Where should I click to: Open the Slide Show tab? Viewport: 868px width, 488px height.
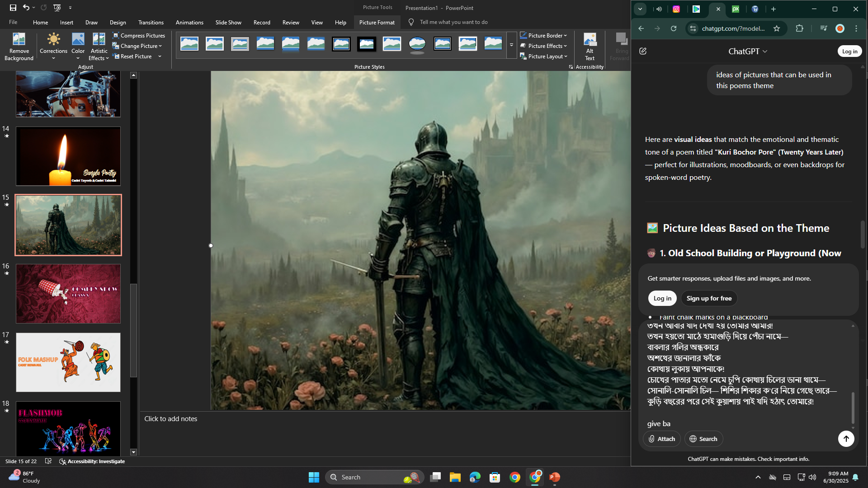(x=228, y=22)
